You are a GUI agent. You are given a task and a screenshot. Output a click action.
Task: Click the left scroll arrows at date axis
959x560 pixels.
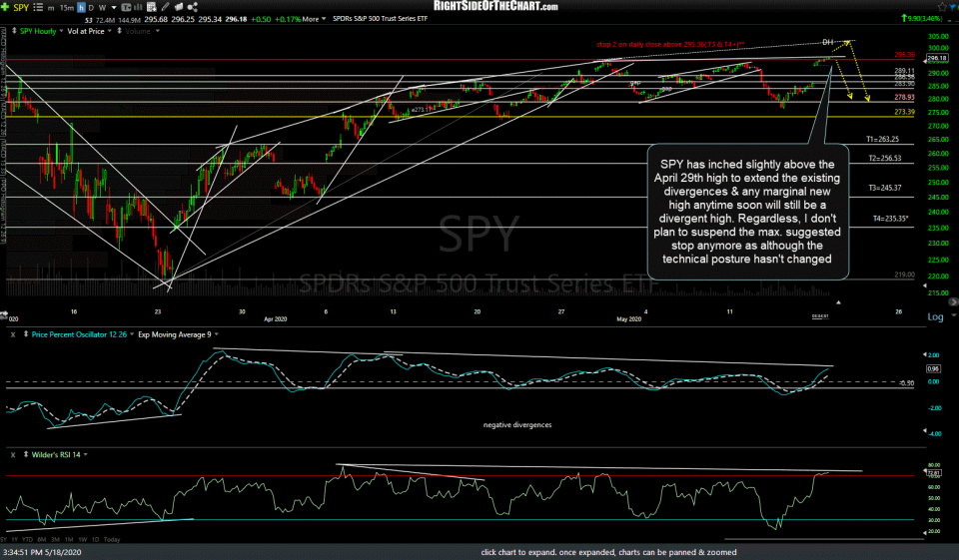(4, 315)
